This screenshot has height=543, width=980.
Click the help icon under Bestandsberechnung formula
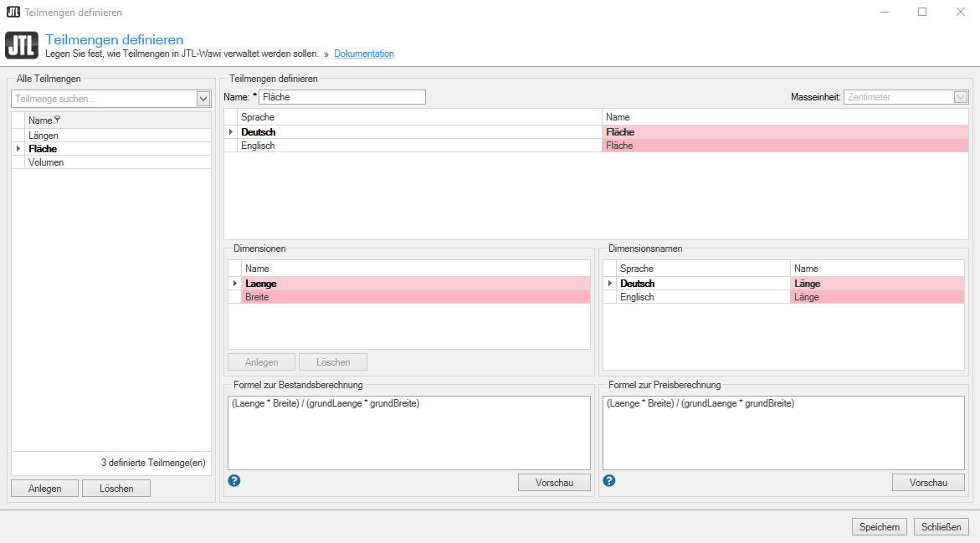pos(234,480)
